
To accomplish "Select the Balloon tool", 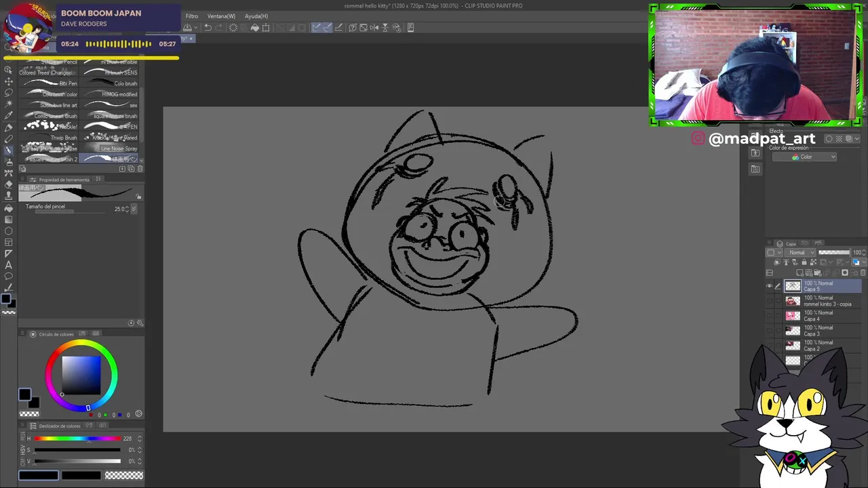I will tap(9, 277).
